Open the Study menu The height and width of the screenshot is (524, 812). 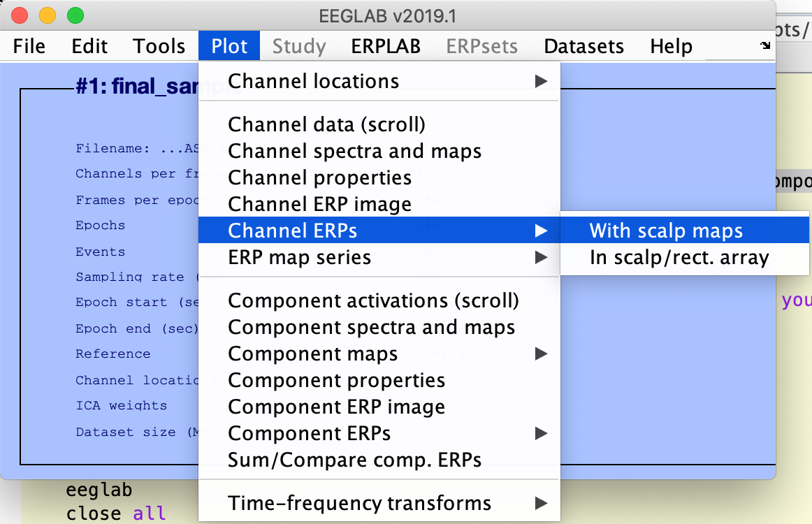click(x=299, y=46)
